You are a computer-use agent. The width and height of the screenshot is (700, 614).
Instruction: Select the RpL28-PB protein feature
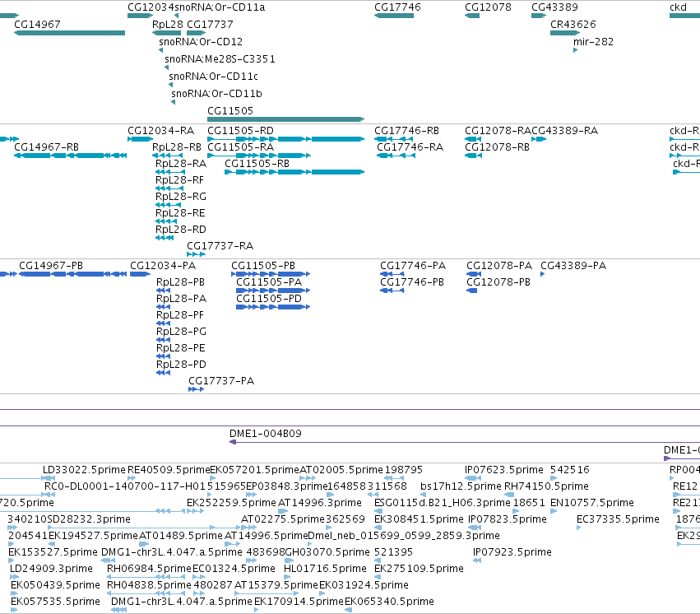tap(164, 291)
